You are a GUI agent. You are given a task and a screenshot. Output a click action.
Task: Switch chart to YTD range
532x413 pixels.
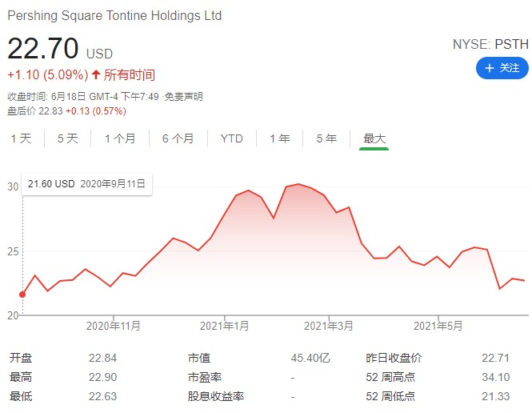coord(231,138)
